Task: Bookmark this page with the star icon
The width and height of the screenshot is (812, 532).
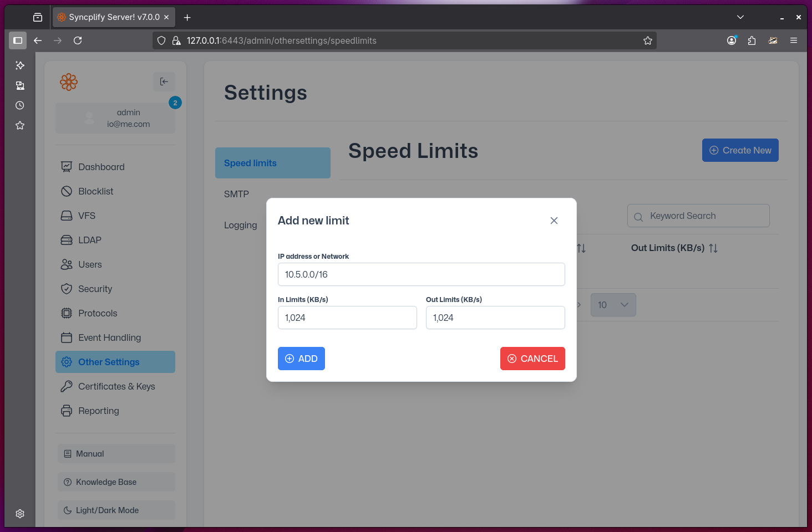Action: coord(647,40)
